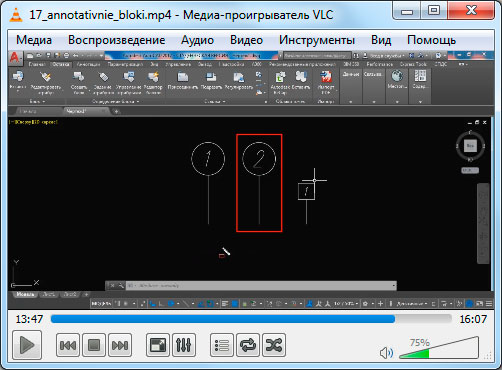This screenshot has height=370, width=502.
Task: Expand the Определение блока panel arrow
Action: click(138, 101)
